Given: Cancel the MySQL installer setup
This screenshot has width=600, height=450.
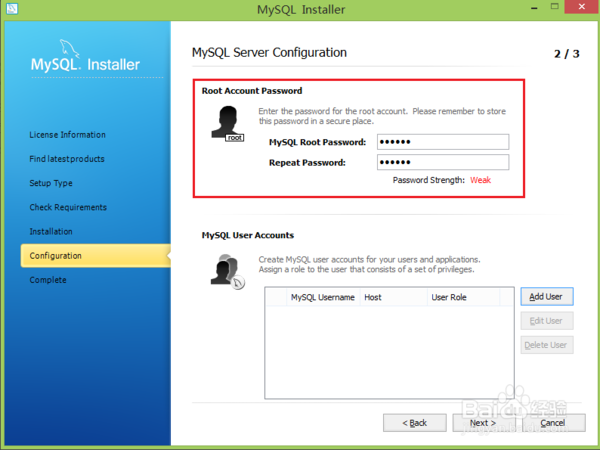Looking at the screenshot, I should [553, 423].
